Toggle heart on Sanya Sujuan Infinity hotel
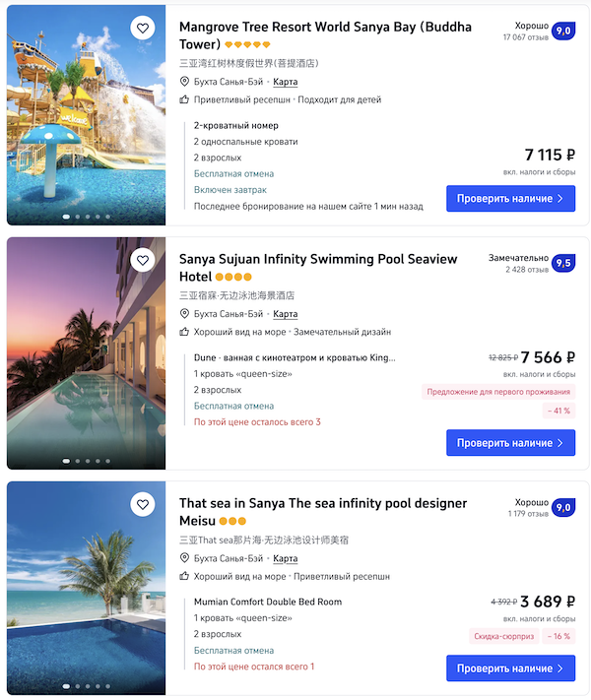The image size is (591, 700). pos(143,261)
